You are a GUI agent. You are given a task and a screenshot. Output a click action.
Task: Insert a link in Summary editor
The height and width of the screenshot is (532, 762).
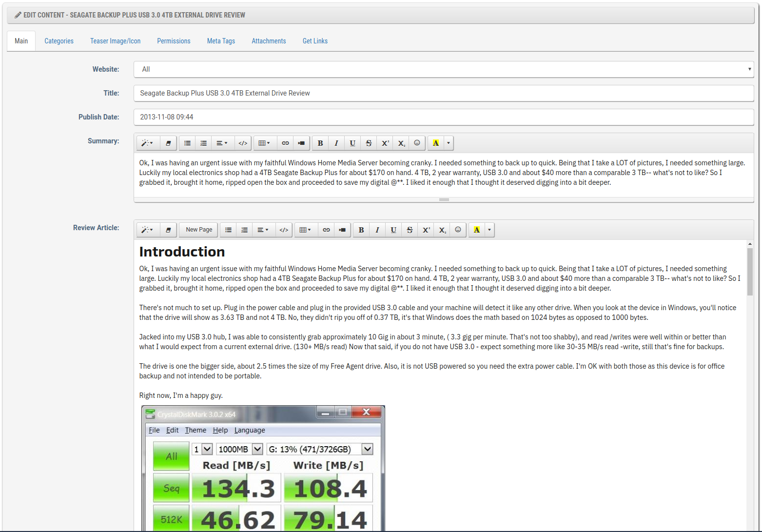coord(285,143)
